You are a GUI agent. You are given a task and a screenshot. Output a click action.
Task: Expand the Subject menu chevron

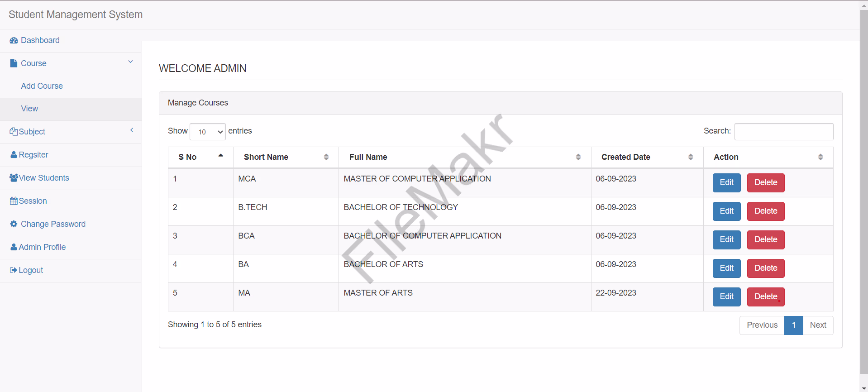click(x=132, y=130)
